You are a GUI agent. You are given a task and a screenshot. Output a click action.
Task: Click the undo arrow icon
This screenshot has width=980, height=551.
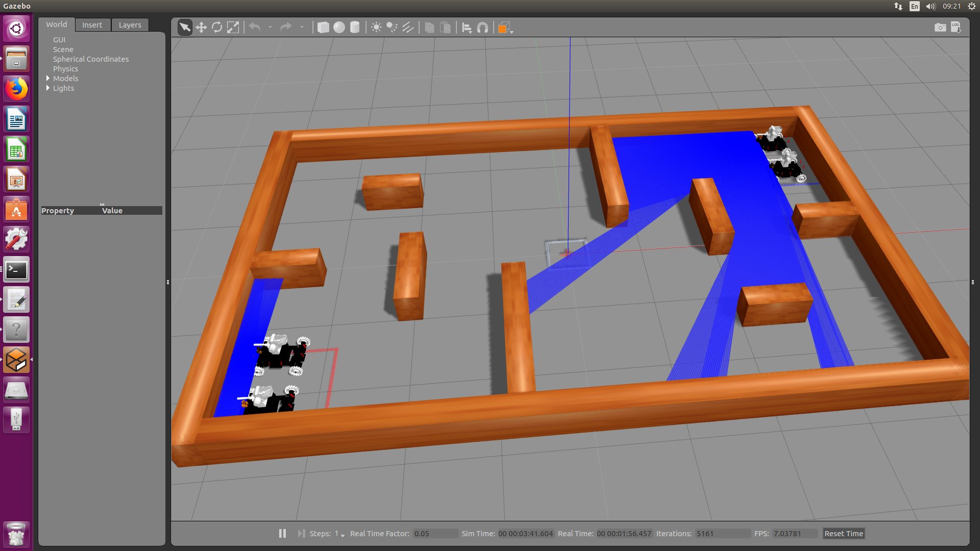(255, 27)
